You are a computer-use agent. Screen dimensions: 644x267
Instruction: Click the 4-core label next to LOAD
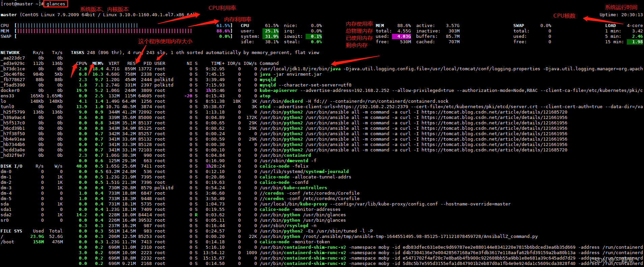[635, 25]
